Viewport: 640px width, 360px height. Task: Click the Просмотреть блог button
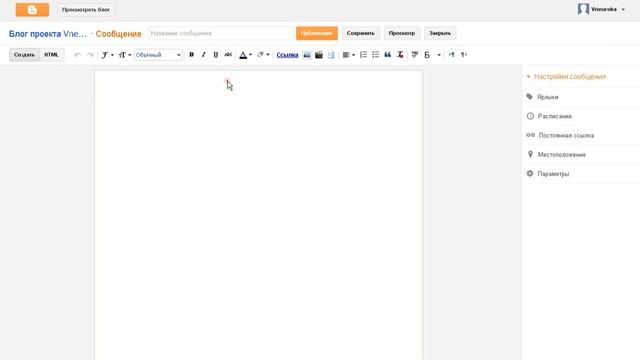[x=86, y=9]
